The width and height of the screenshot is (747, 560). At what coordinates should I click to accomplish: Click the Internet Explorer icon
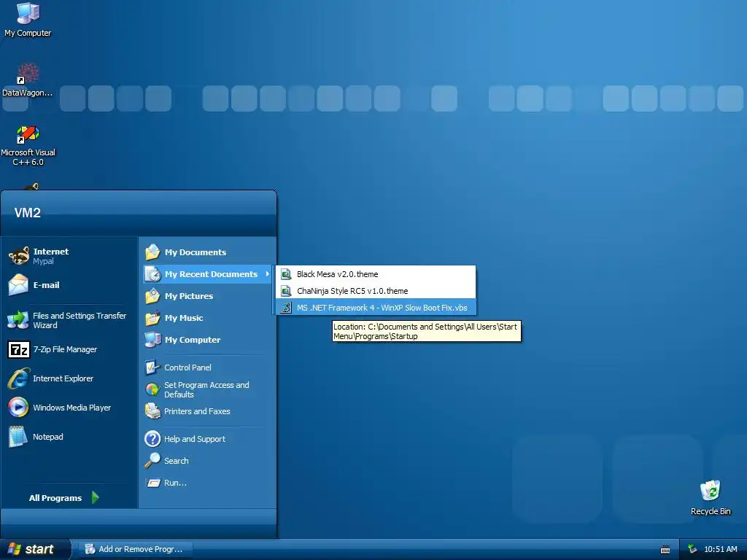pos(18,378)
